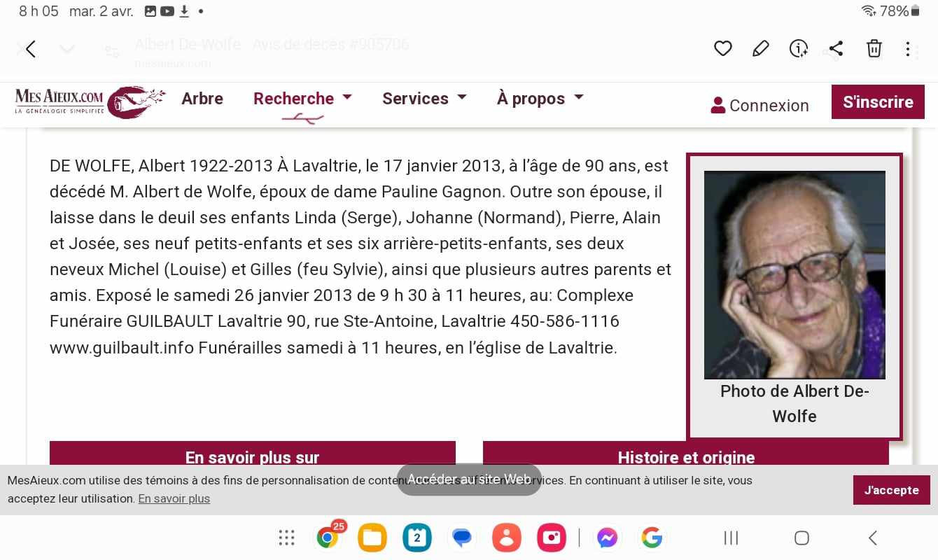The width and height of the screenshot is (938, 560).
Task: Go back with the top-left arrow
Action: point(30,49)
